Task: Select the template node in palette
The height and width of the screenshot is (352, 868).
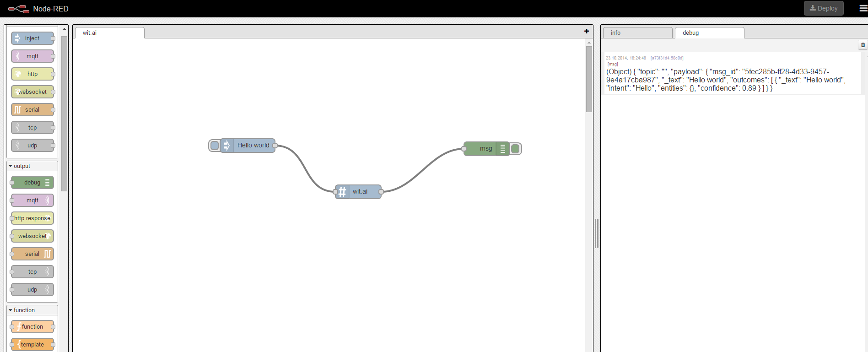Action: coord(32,345)
